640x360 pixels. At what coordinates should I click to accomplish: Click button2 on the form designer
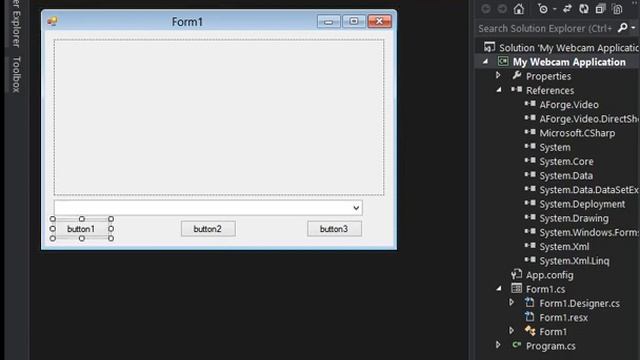pos(208,229)
